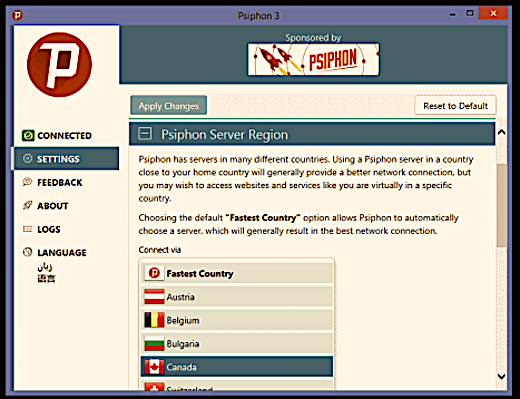Click the Persian language label
This screenshot has height=399, width=520.
[45, 267]
